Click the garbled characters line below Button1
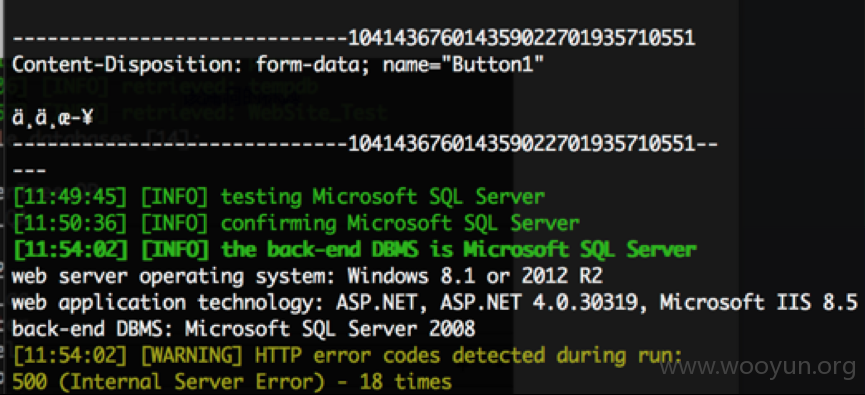This screenshot has height=395, width=865. 52,117
